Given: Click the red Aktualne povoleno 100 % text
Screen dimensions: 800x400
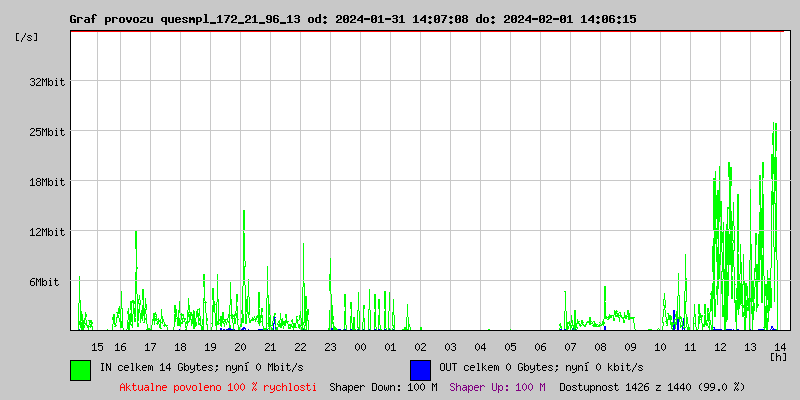Looking at the screenshot, I should [x=218, y=387].
